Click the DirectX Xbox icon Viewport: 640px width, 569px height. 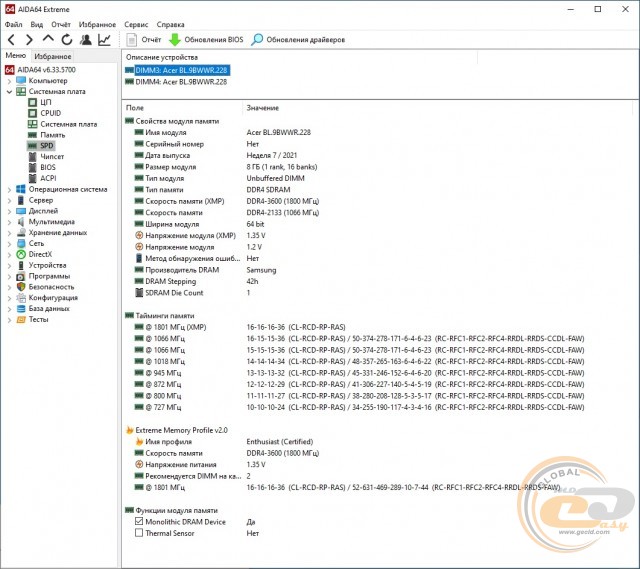coord(21,254)
